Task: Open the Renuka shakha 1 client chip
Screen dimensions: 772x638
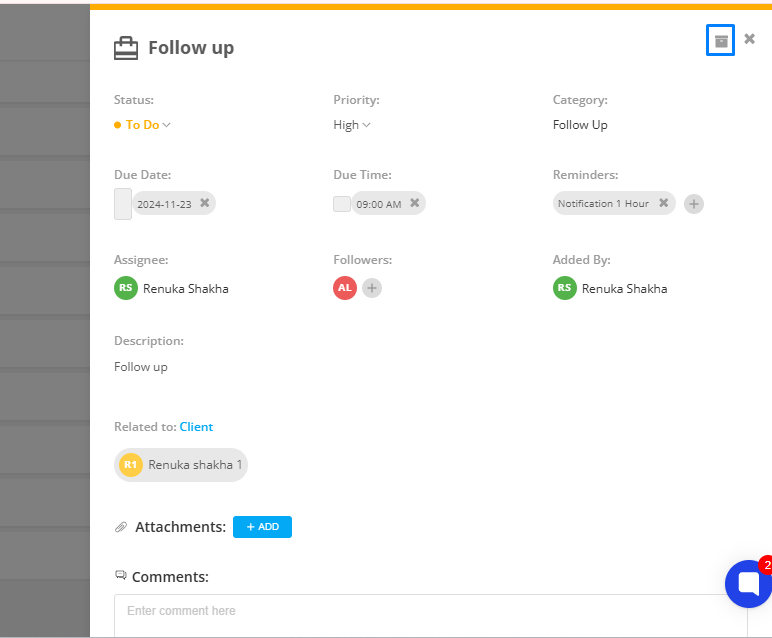Action: point(181,465)
